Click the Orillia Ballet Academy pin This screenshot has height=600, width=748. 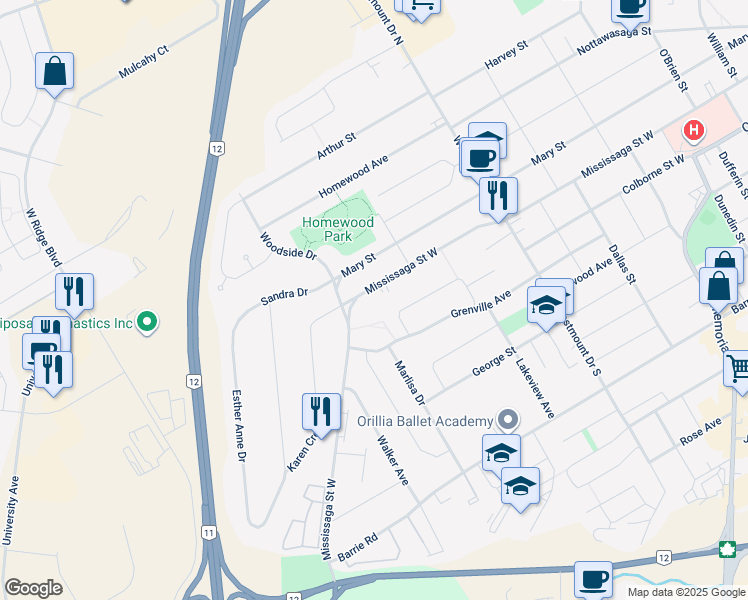pyautogui.click(x=509, y=421)
